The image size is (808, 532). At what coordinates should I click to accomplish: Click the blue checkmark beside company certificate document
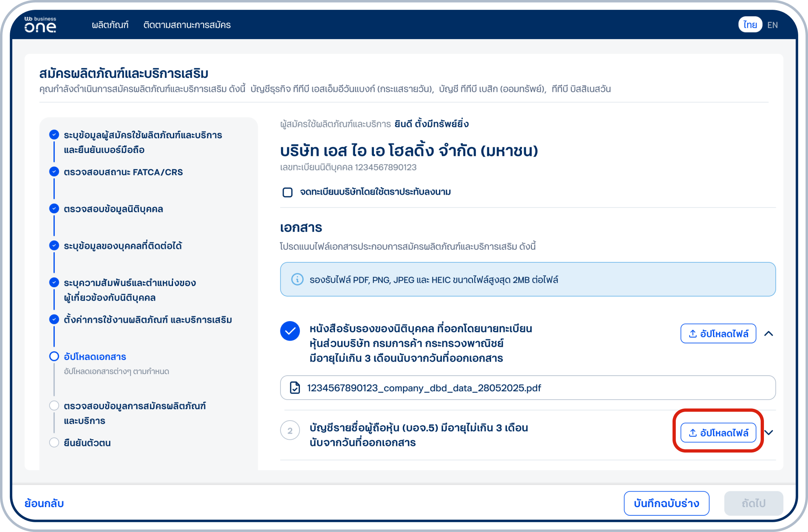pos(290,331)
